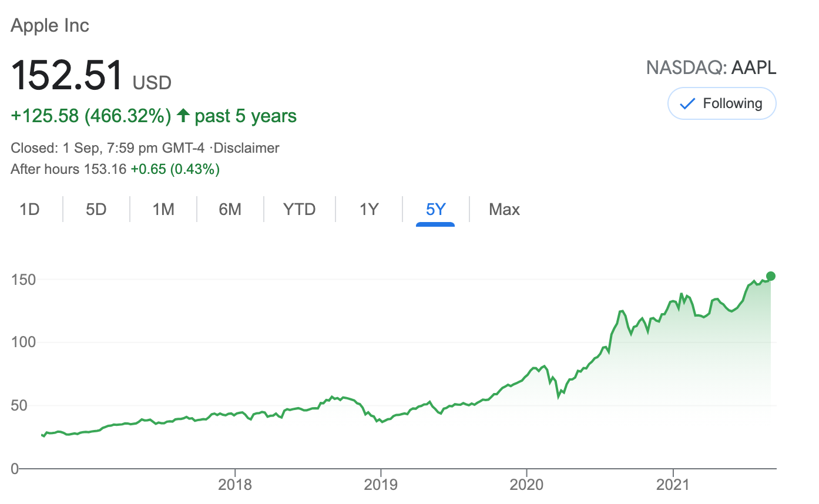Click the 2018 label on the x-axis
This screenshot has width=819, height=504.
pyautogui.click(x=235, y=485)
